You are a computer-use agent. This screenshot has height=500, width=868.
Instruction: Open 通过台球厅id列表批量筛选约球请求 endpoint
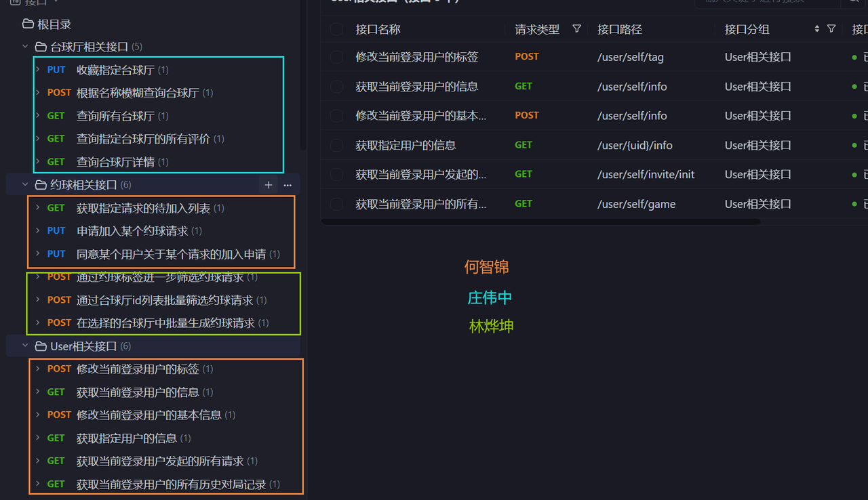coord(165,300)
